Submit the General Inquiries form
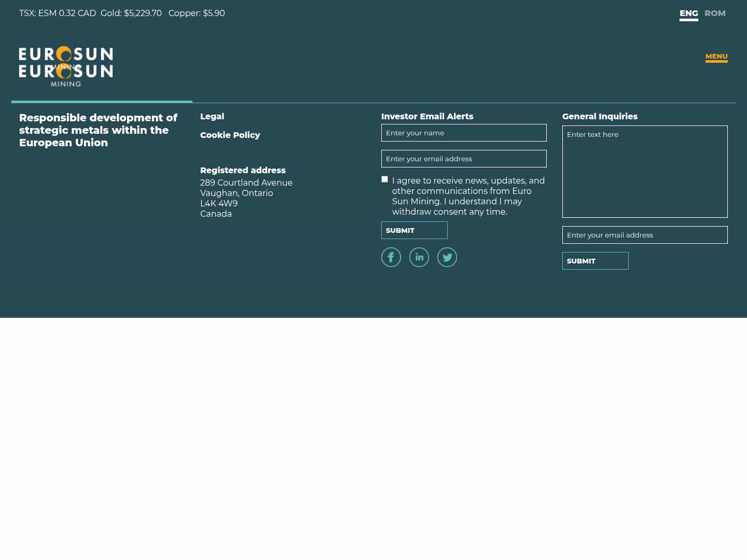The height and width of the screenshot is (560, 747). (x=595, y=261)
